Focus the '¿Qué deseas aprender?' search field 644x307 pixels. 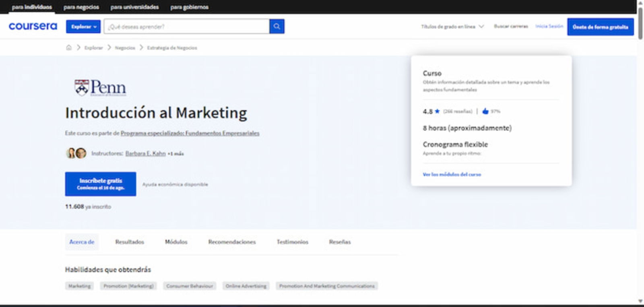pos(187,26)
